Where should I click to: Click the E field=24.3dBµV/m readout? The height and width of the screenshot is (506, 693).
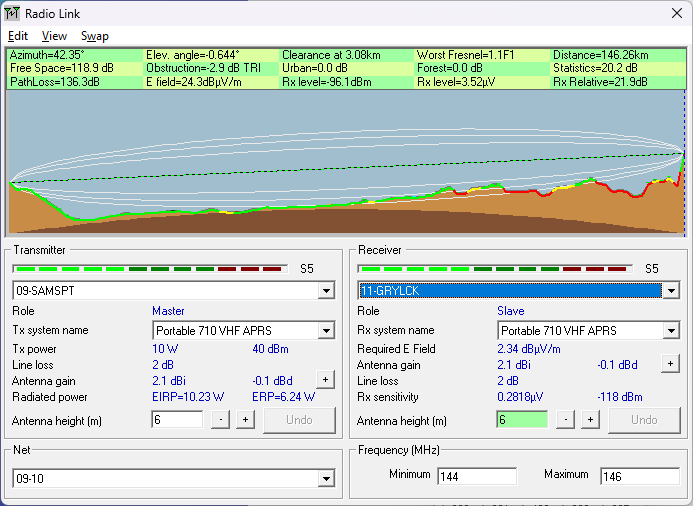click(x=194, y=82)
